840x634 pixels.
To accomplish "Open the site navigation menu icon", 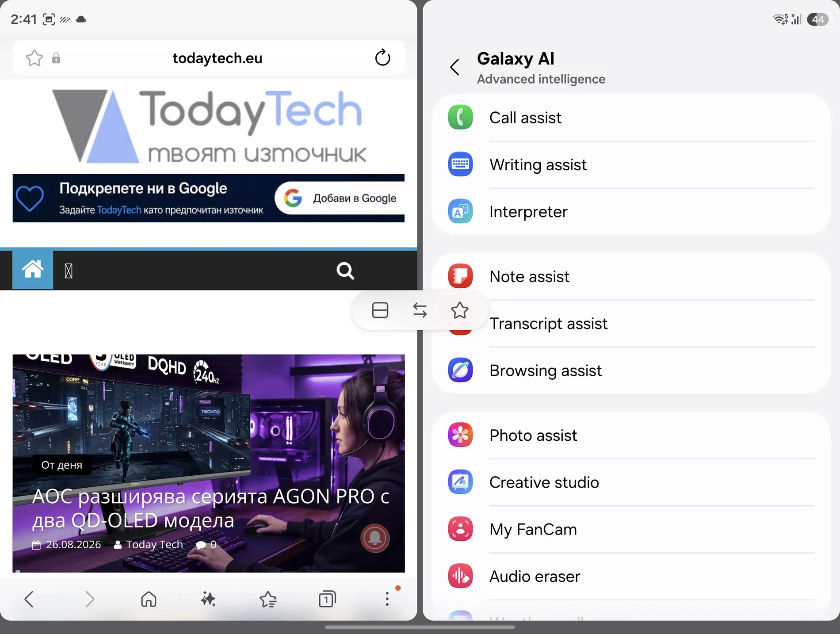I will pos(69,271).
